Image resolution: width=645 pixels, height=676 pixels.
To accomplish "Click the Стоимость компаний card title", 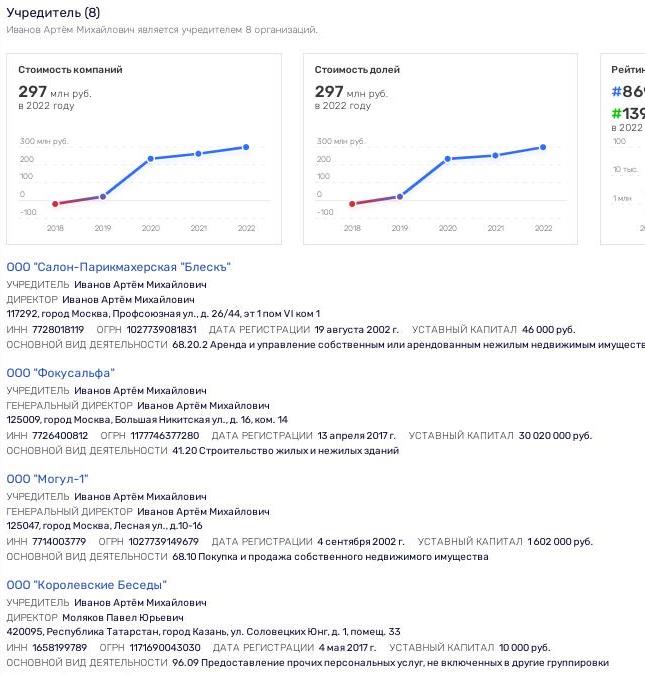I will tap(70, 70).
